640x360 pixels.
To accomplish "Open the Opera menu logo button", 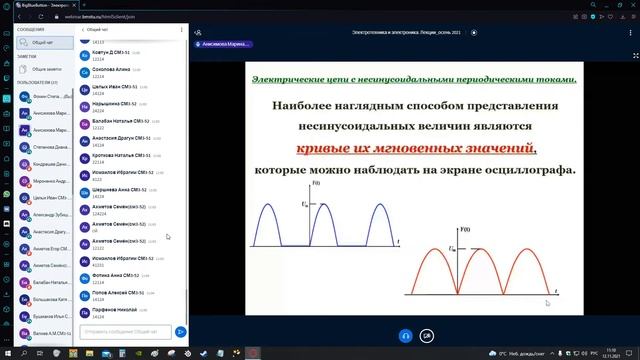I will point(7,6).
